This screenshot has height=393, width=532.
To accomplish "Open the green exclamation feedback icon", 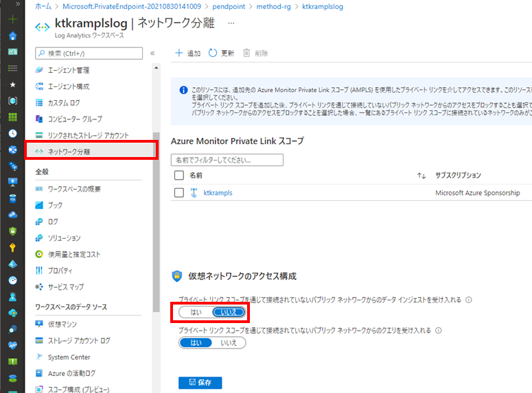I will pos(12,362).
